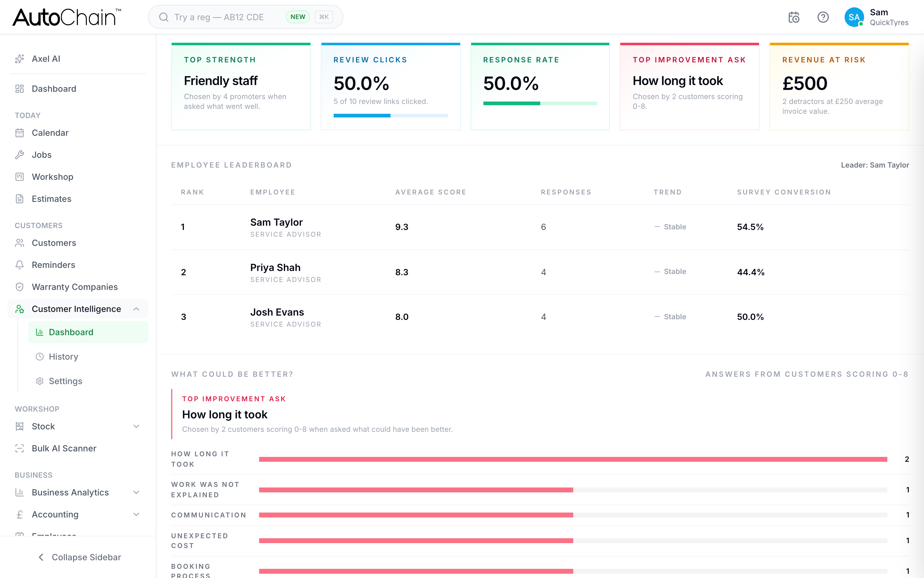Click the Reminders bell icon
Image resolution: width=924 pixels, height=578 pixels.
point(20,265)
